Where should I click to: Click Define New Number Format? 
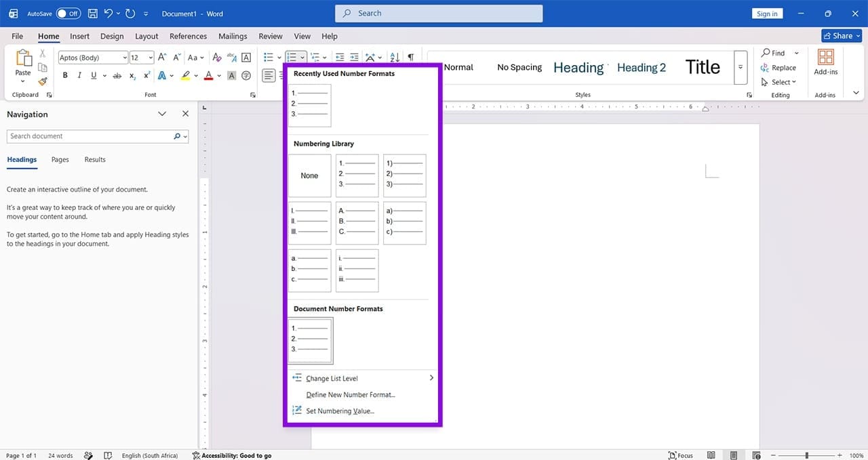362,394
